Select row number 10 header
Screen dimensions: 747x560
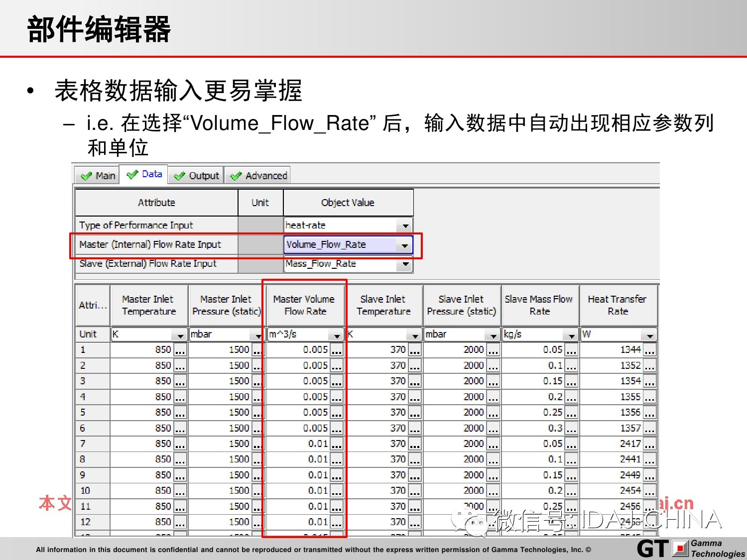tap(92, 491)
